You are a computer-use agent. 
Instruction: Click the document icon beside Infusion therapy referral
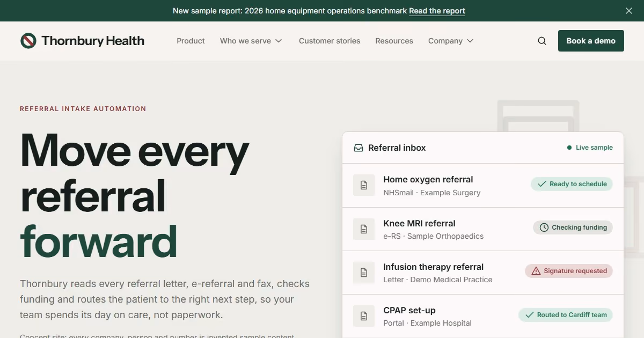point(364,273)
